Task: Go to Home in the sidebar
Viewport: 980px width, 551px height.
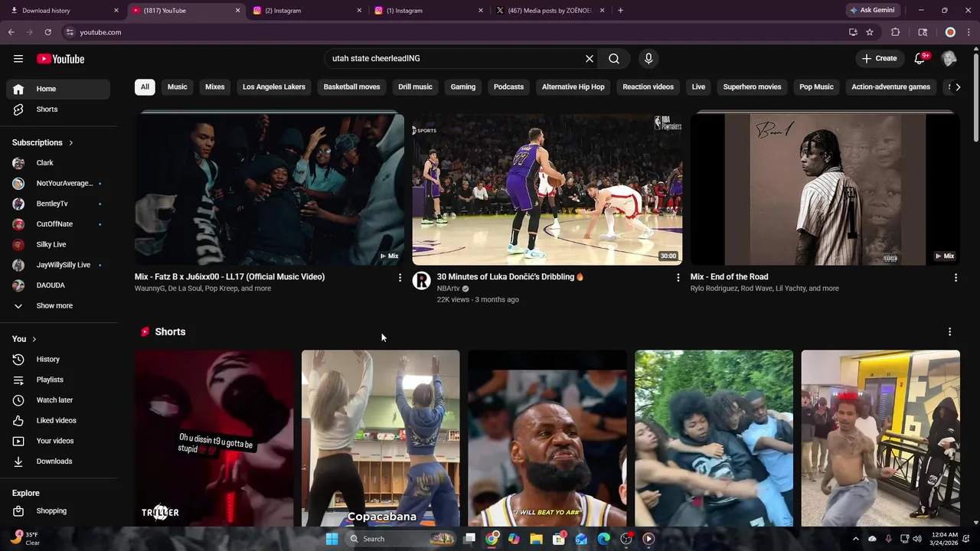Action: [x=58, y=89]
